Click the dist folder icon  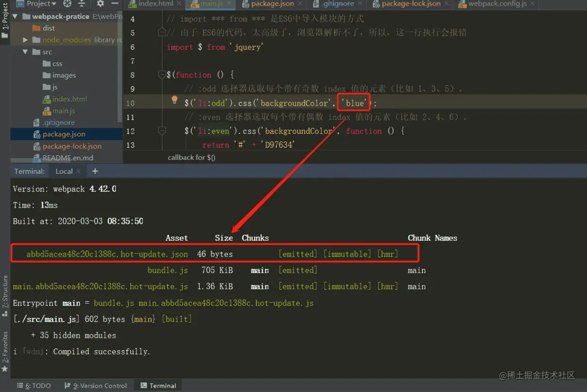[36, 28]
